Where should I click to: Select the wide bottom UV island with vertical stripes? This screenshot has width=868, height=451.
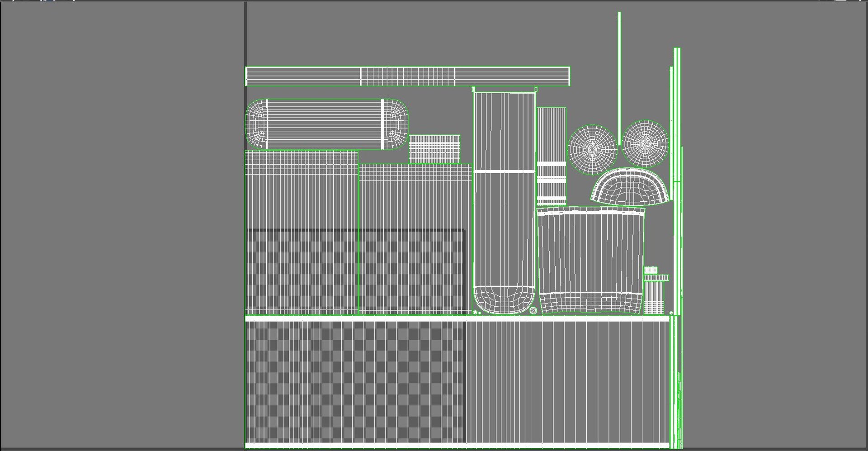pyautogui.click(x=457, y=382)
